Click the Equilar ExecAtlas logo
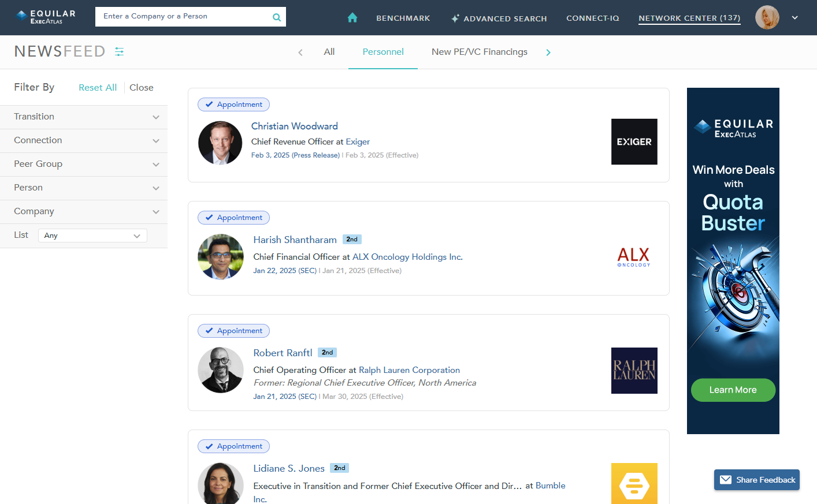This screenshot has width=817, height=504. coord(46,17)
